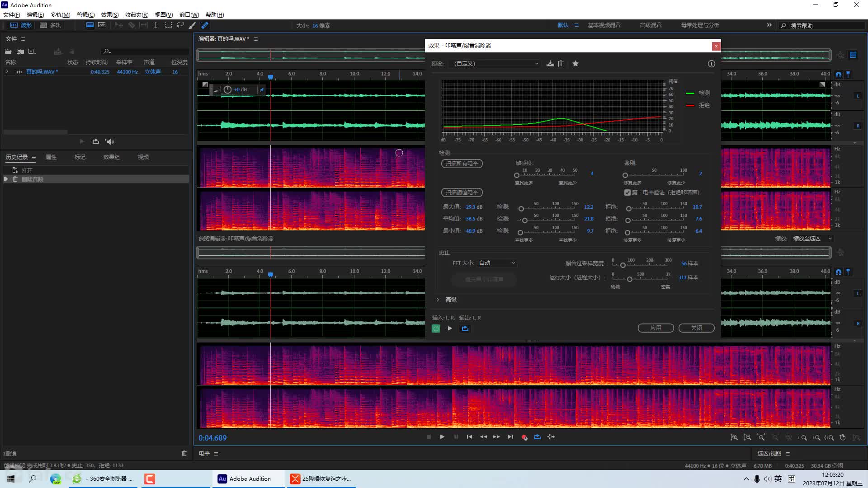Screen dimensions: 868x488
Task: Toggle 第二电平验证 (拒绝咔嗒声) checkbox
Action: (x=627, y=192)
